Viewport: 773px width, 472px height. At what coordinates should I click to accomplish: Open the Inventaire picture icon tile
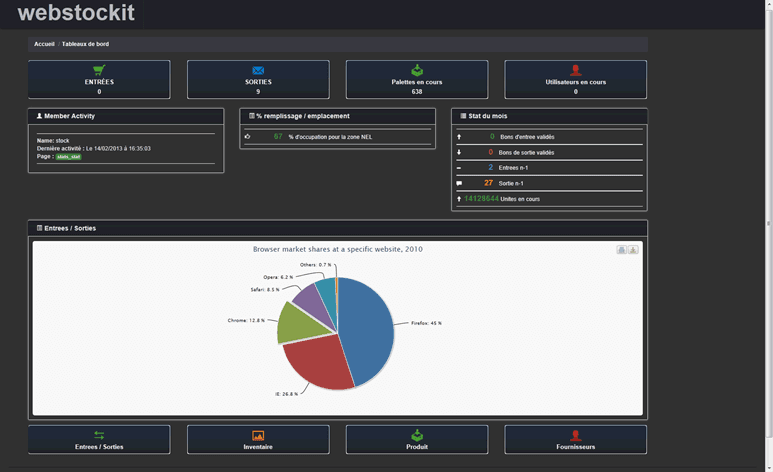pyautogui.click(x=258, y=439)
